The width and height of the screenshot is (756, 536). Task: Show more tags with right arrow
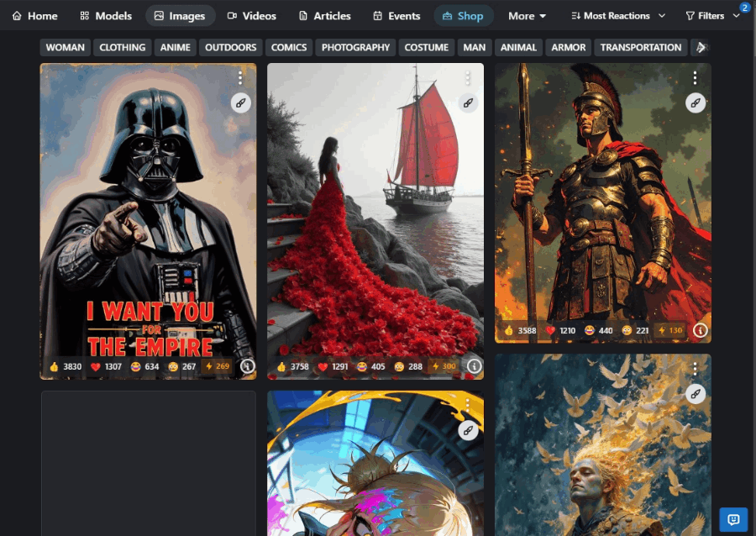click(701, 47)
